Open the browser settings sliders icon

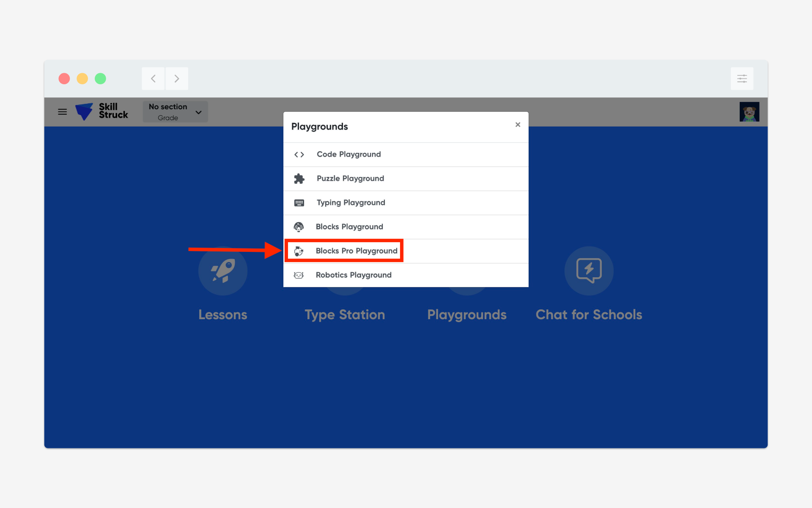[x=742, y=78]
